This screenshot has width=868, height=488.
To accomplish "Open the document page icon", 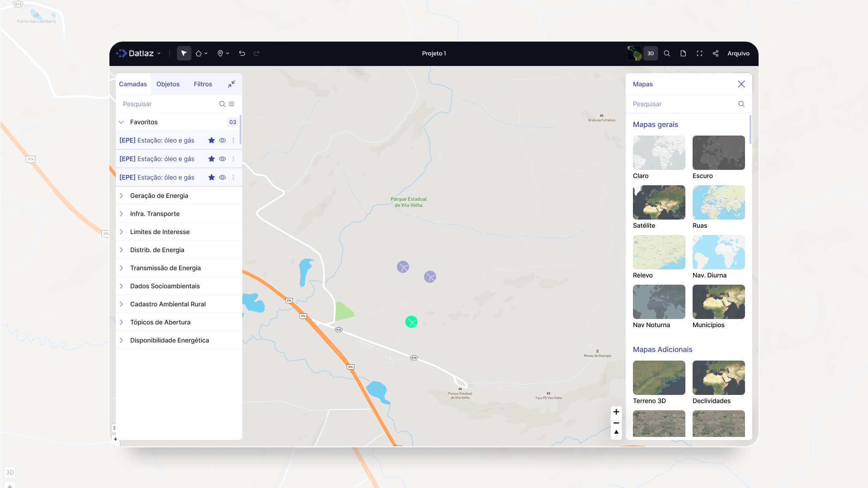I will [683, 53].
